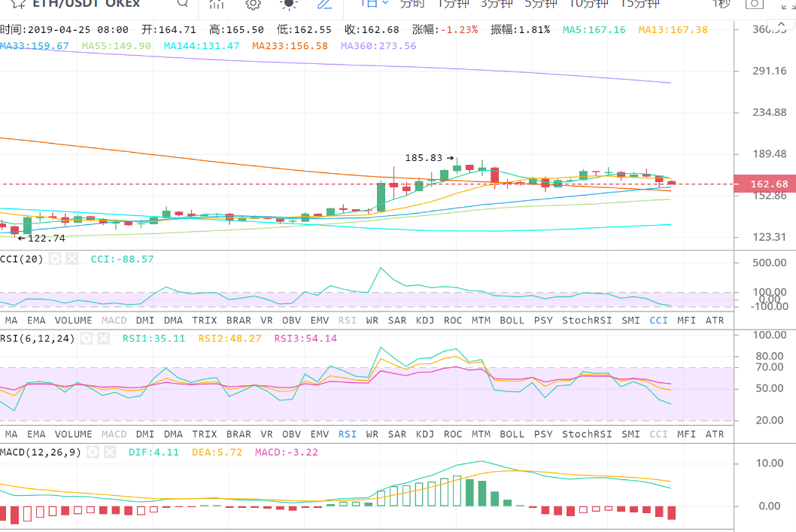Open the chart settings gear in the top toolbar
Viewport: 796px width, 532px height.
(x=253, y=4)
